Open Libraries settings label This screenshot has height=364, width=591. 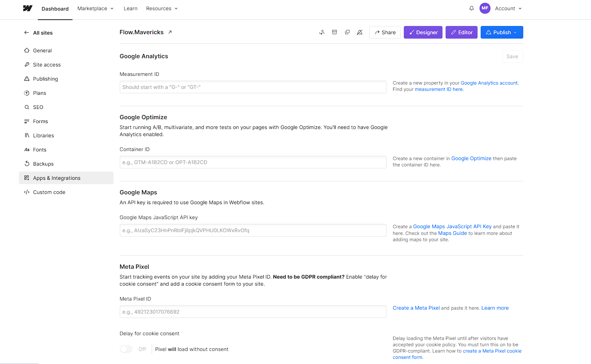(43, 135)
